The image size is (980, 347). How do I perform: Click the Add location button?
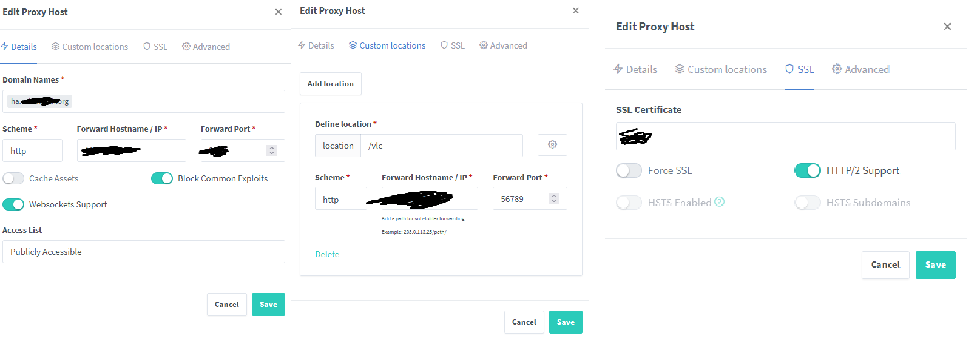click(331, 84)
